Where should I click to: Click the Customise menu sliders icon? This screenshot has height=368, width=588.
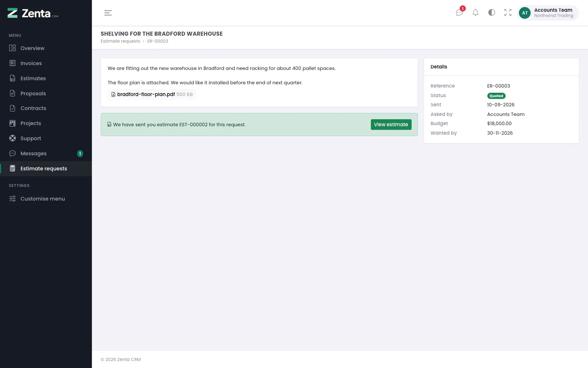point(12,199)
